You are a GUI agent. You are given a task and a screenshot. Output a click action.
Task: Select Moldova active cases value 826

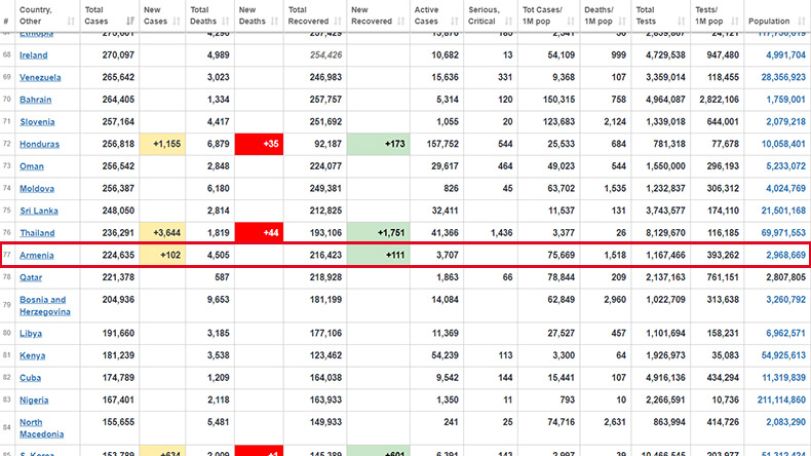[x=451, y=189]
